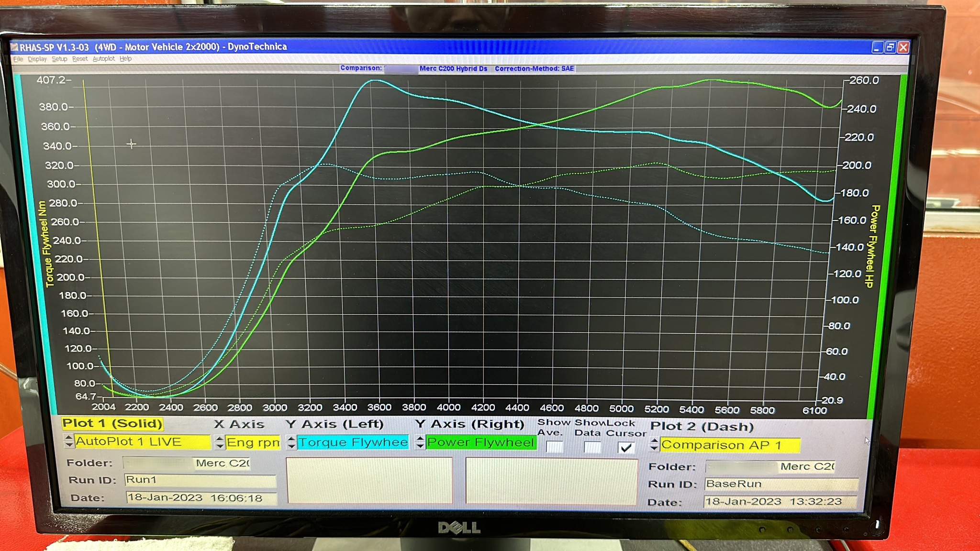
Task: Click the 6100 rpm axis label
Action: click(x=814, y=411)
